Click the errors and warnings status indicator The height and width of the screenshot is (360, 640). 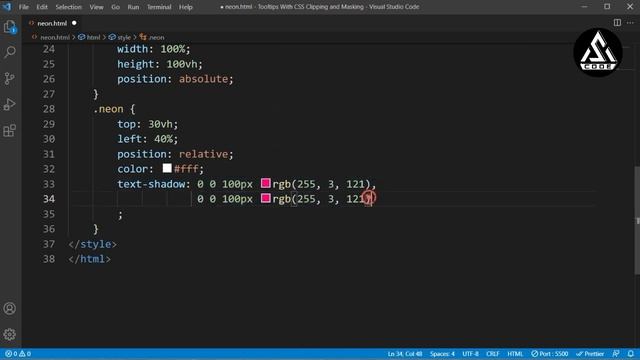pos(18,354)
